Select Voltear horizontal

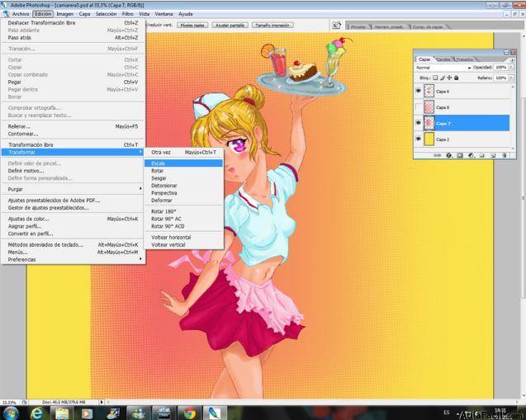coord(183,238)
